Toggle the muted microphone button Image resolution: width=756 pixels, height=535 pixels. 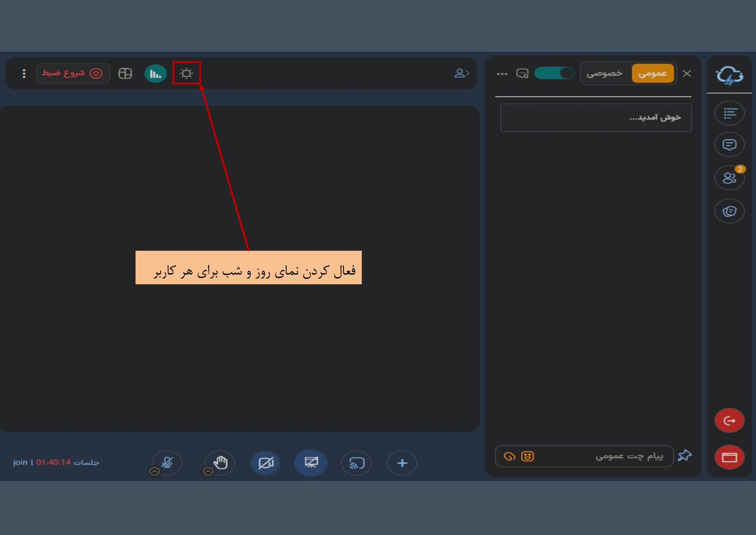click(167, 463)
